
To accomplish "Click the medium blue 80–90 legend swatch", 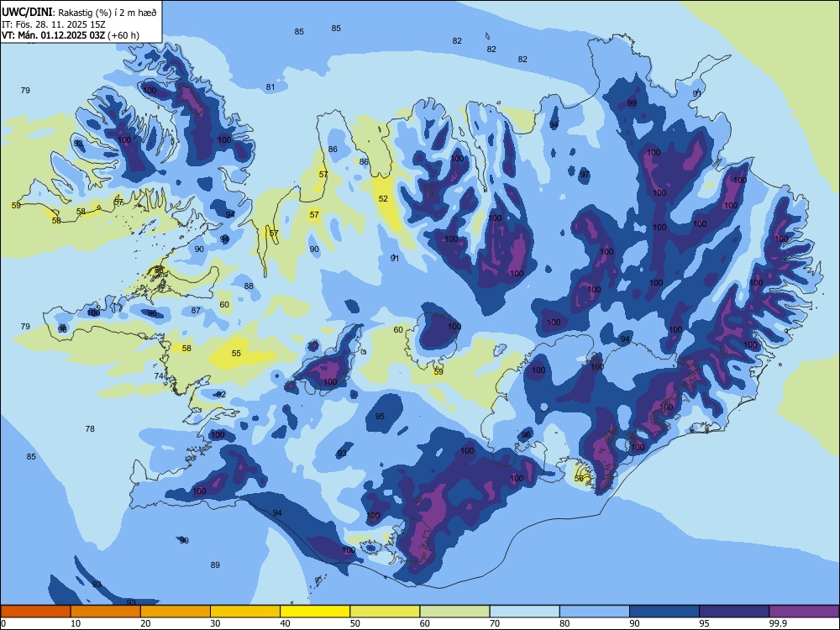I will [x=594, y=612].
